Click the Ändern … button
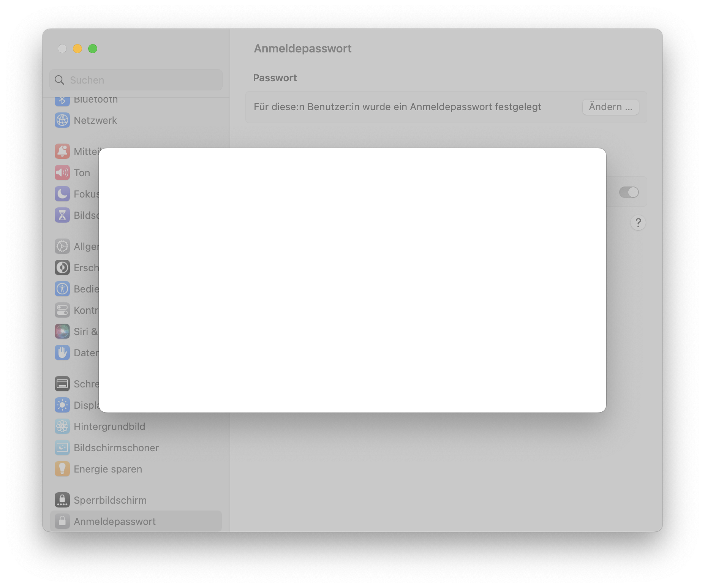 point(611,107)
